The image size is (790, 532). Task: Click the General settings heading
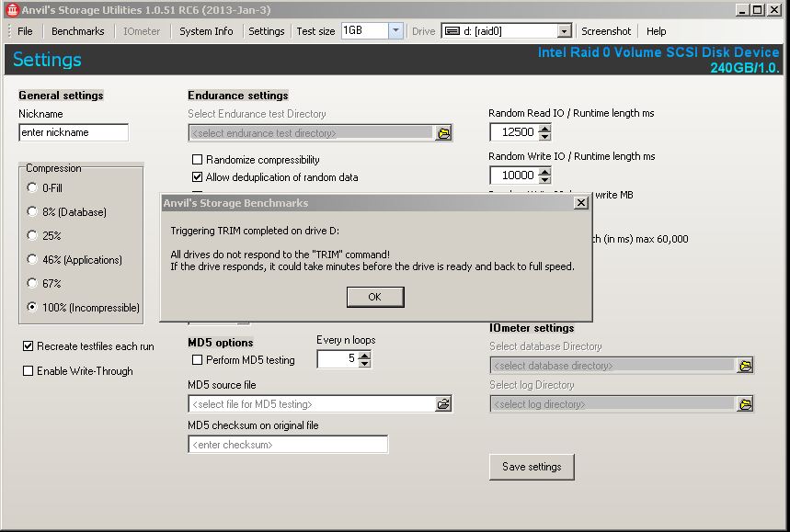(61, 96)
